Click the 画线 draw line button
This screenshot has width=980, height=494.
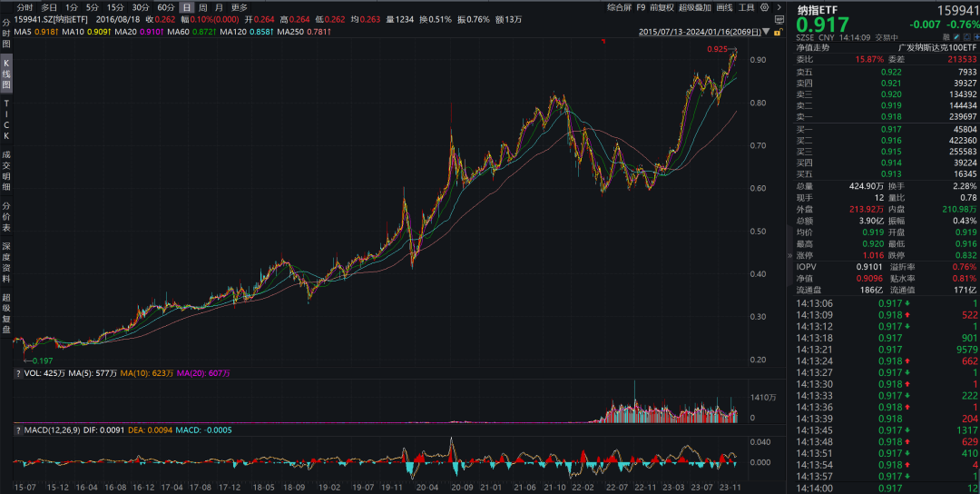click(x=724, y=7)
